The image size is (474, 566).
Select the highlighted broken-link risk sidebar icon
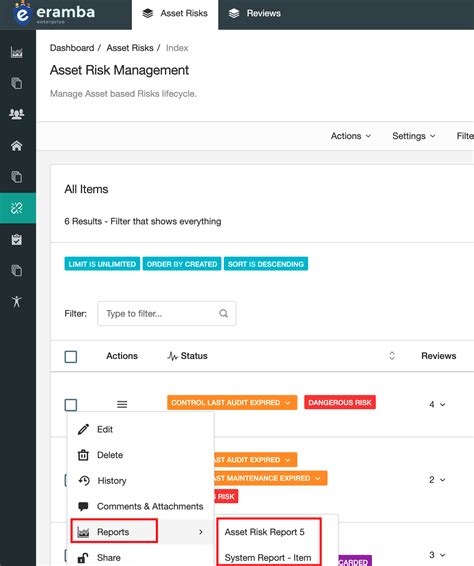tap(17, 208)
